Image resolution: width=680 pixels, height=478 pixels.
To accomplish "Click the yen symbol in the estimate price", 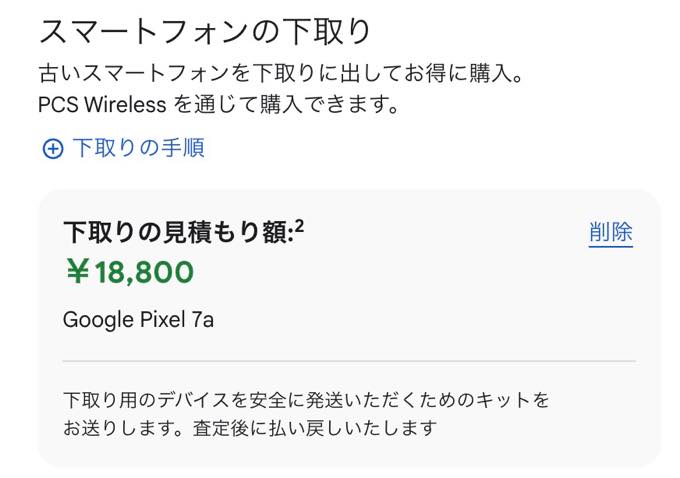I will pyautogui.click(x=77, y=271).
